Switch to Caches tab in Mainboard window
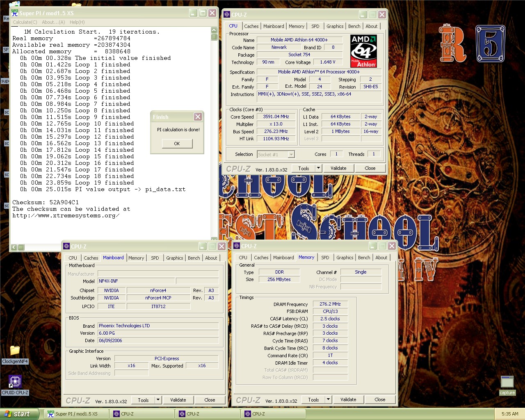This screenshot has height=420, width=525. click(91, 258)
